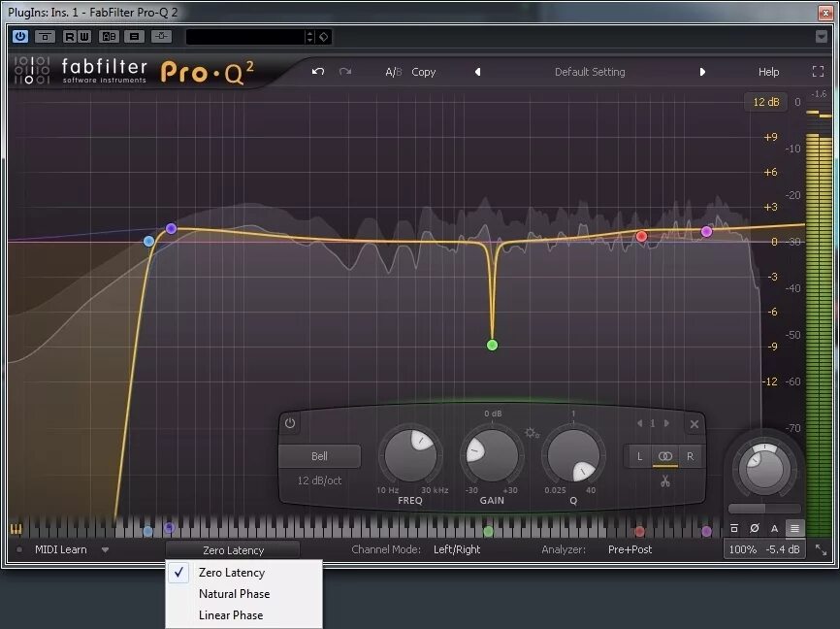Click the green band marker on piano
Screen dimensions: 840x629
pyautogui.click(x=488, y=531)
